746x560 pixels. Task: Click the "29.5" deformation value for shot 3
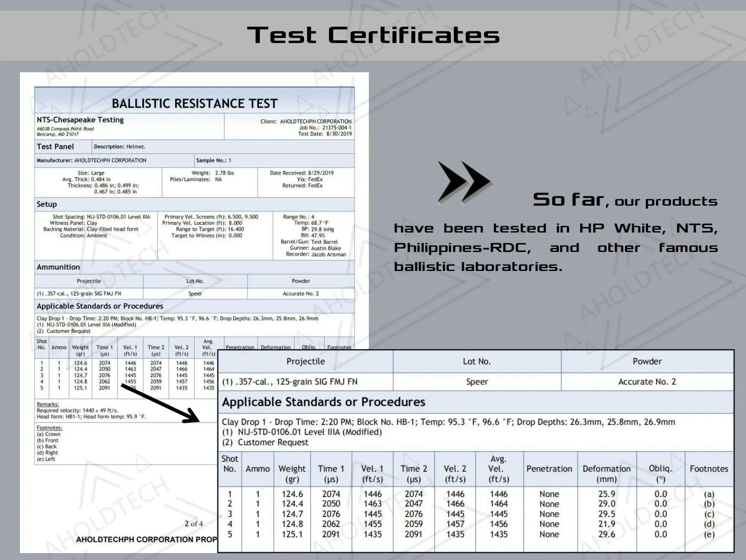coord(607,514)
